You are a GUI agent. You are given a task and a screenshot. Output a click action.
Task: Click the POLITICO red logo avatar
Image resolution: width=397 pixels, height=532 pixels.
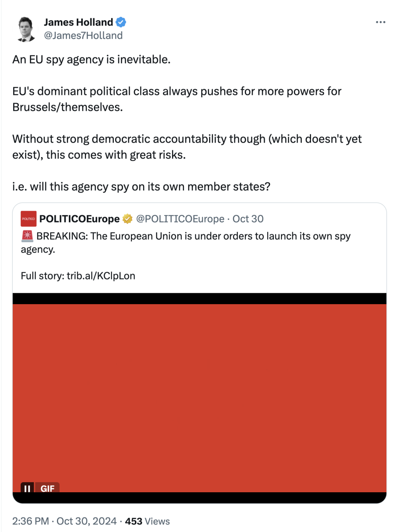(x=29, y=219)
